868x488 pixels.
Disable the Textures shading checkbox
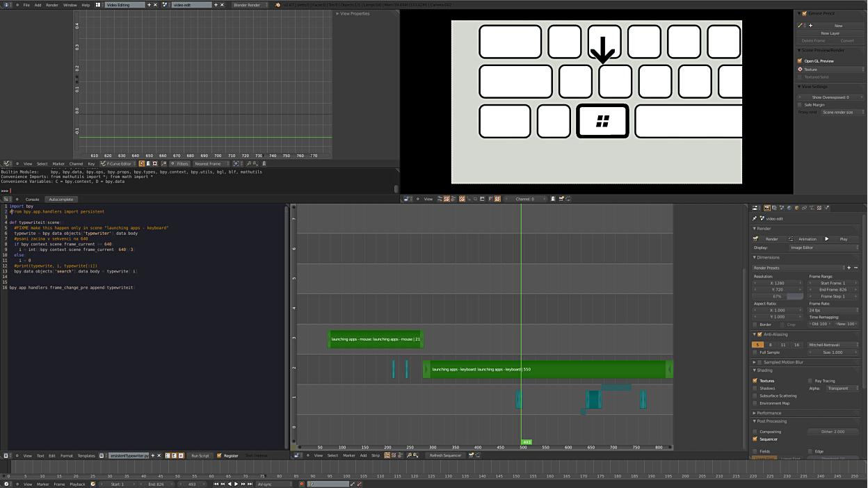click(755, 380)
